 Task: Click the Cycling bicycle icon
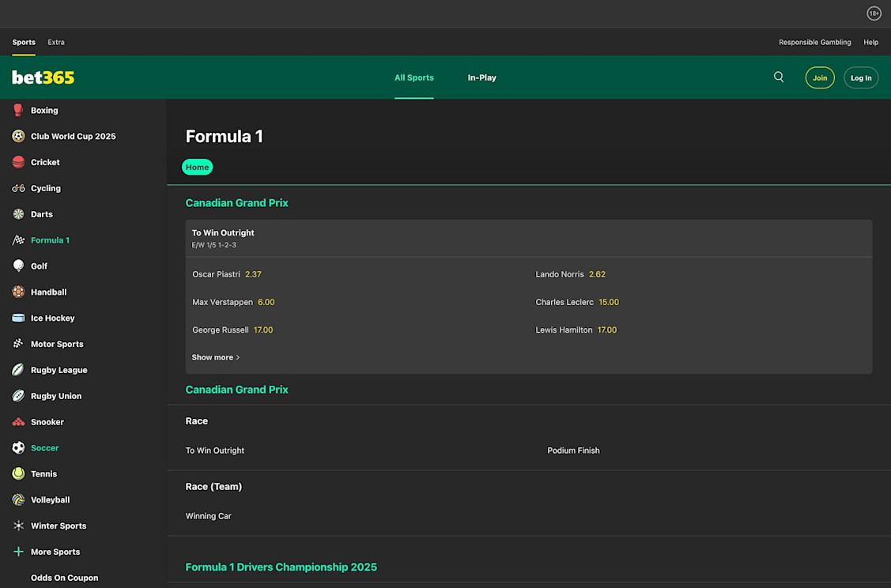(18, 188)
